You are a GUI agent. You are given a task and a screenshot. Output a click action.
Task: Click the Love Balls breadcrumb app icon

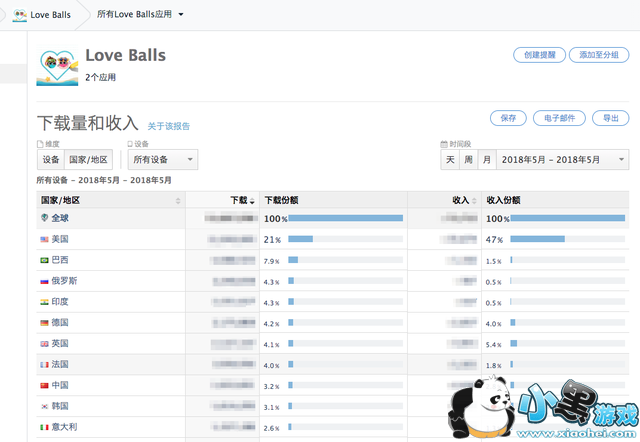(x=20, y=15)
